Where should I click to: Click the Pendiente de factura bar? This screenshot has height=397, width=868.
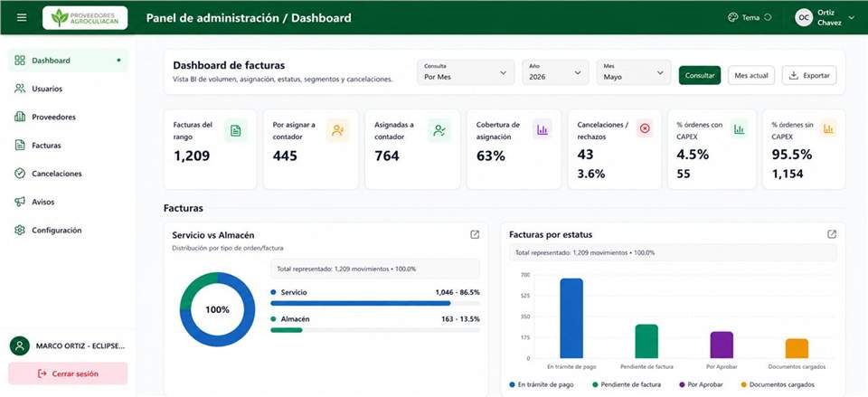tap(646, 341)
